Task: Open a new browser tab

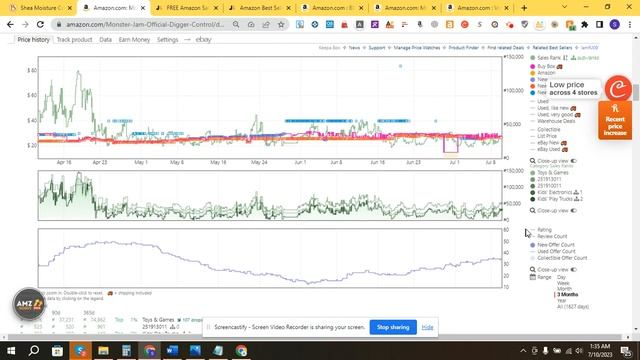Action: [524, 8]
